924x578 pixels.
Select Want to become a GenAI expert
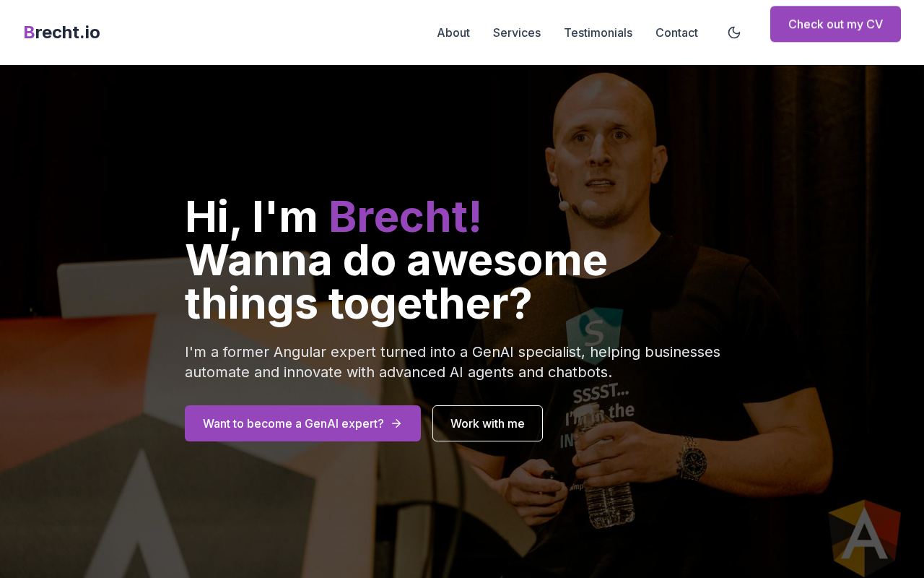point(302,423)
